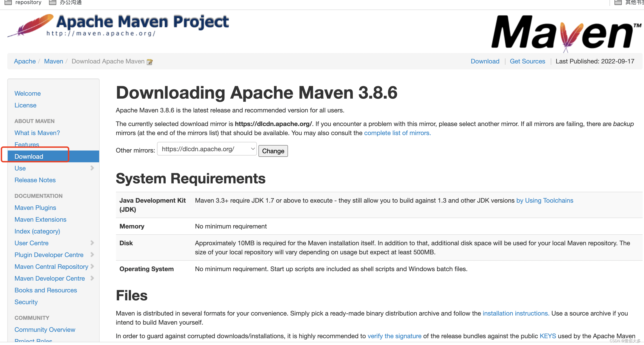The width and height of the screenshot is (644, 345).
Task: Expand the Use submenu chevron
Action: pyautogui.click(x=92, y=168)
